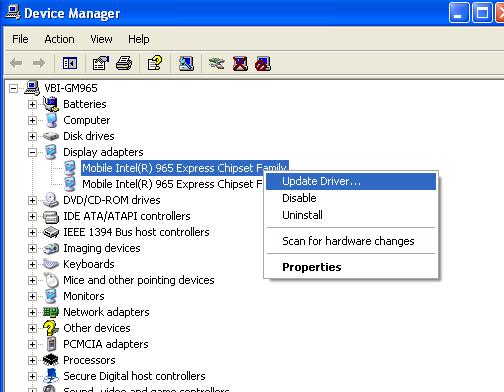Click the Other devices question mark icon

51,328
